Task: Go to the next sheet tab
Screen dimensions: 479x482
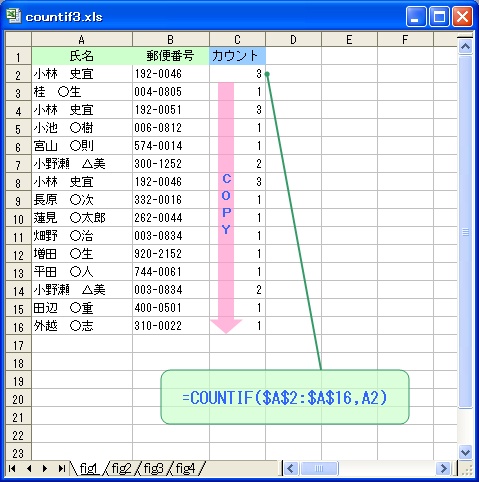Action: point(45,469)
